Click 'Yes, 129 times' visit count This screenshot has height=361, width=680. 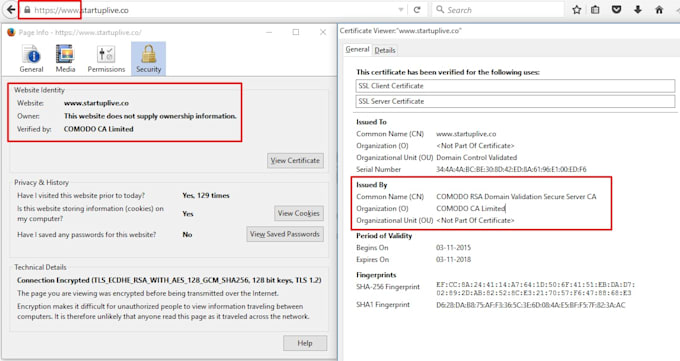206,196
